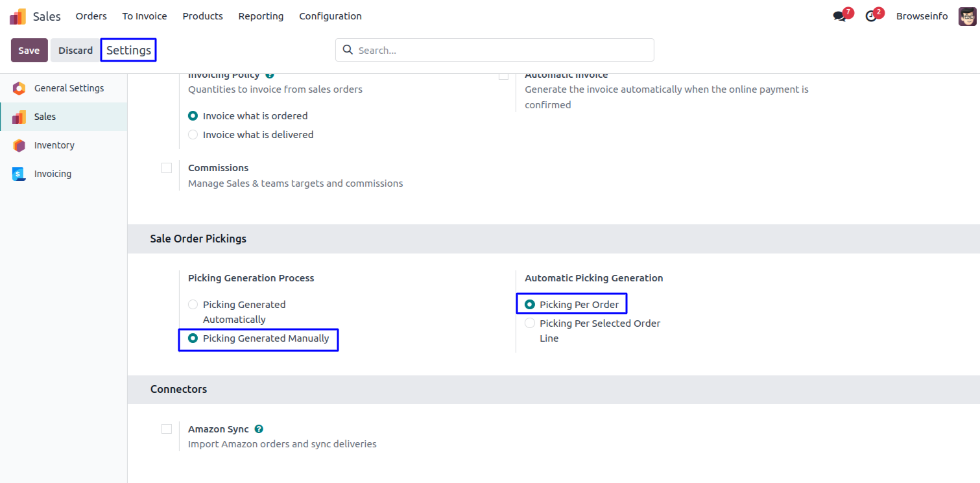Image resolution: width=980 pixels, height=483 pixels.
Task: Open the activities clock icon
Action: coord(871,16)
